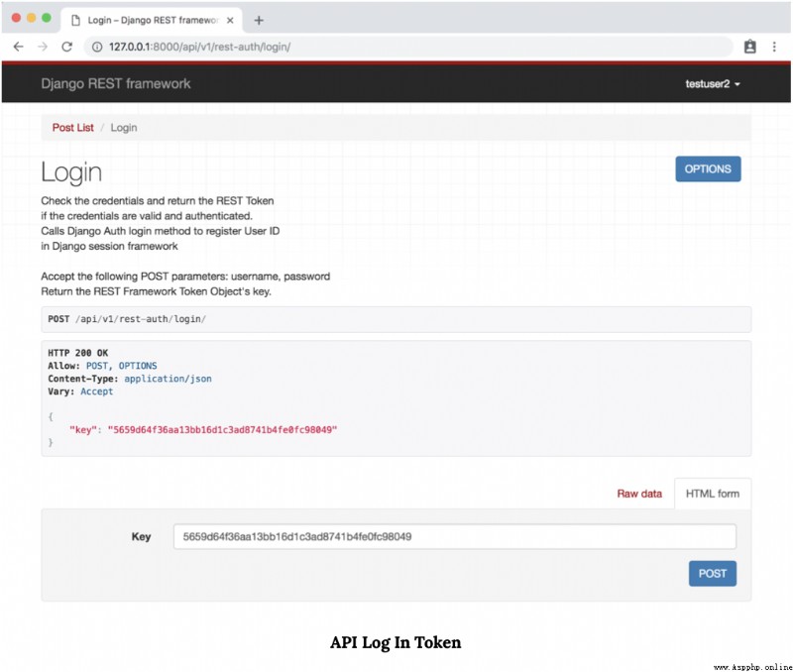Reload the current page
The height and width of the screenshot is (672, 793).
(66, 47)
